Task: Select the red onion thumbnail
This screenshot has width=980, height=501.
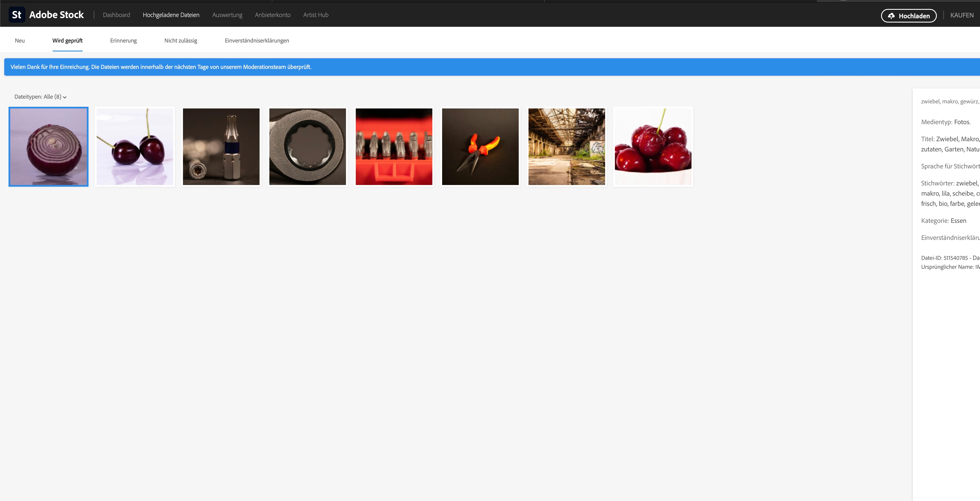Action: (x=49, y=147)
